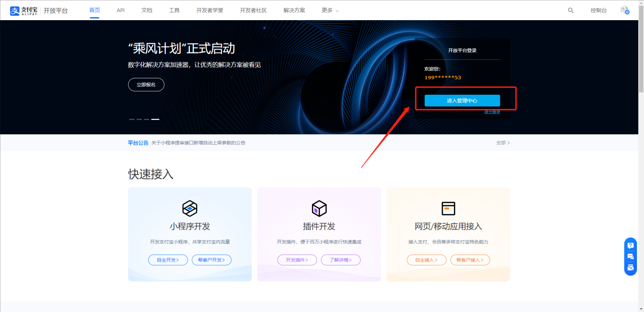Click the 插件开发 cube icon
Viewport: 644px width, 312px height.
[x=319, y=208]
